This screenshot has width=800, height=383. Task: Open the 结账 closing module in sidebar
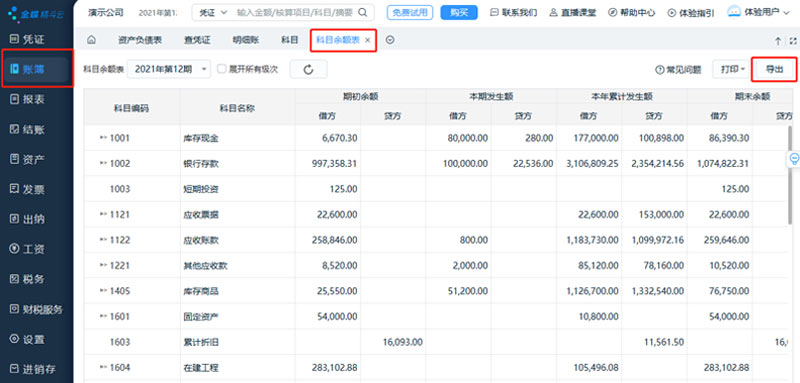pos(28,130)
